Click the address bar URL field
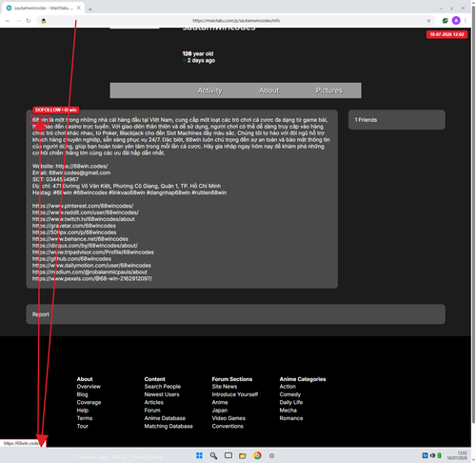Image resolution: width=476 pixels, height=463 pixels. [236, 21]
